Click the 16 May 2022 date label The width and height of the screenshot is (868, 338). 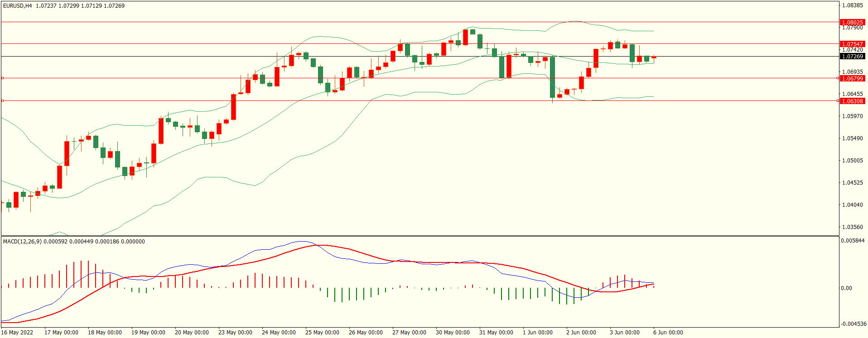17,333
